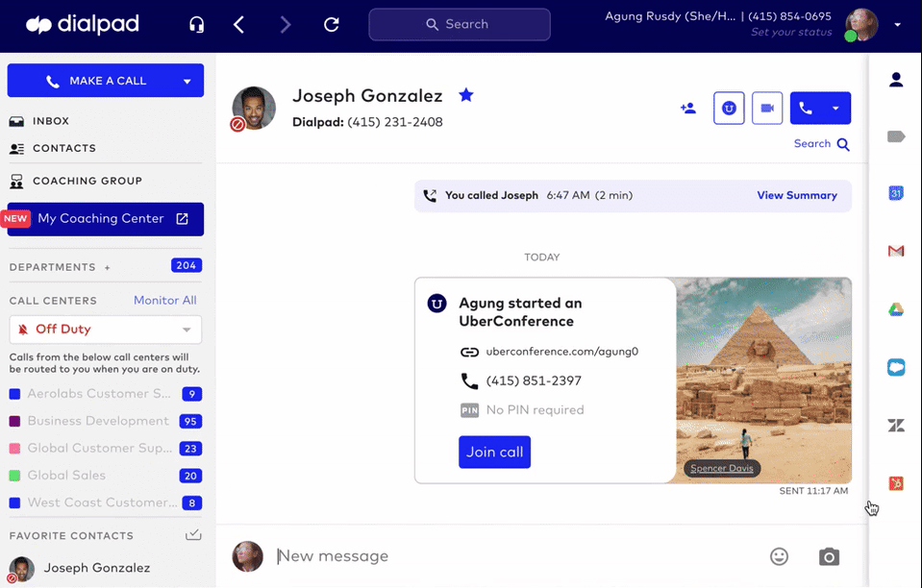Open the Google Calendar sidebar icon

tap(896, 193)
